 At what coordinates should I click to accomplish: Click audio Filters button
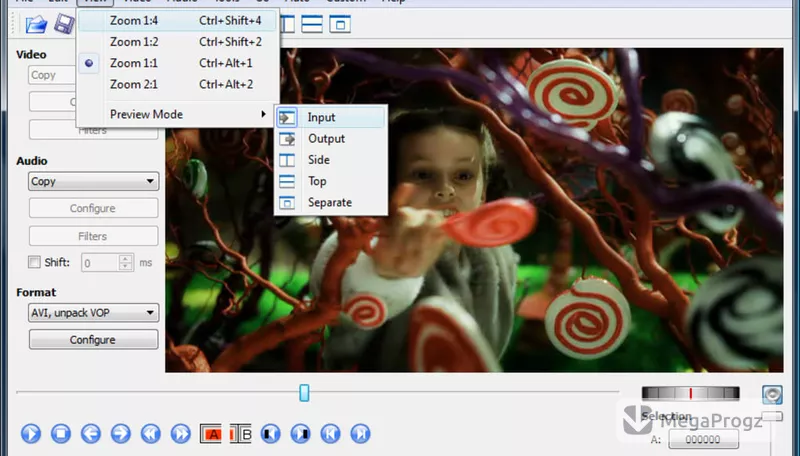click(x=93, y=236)
